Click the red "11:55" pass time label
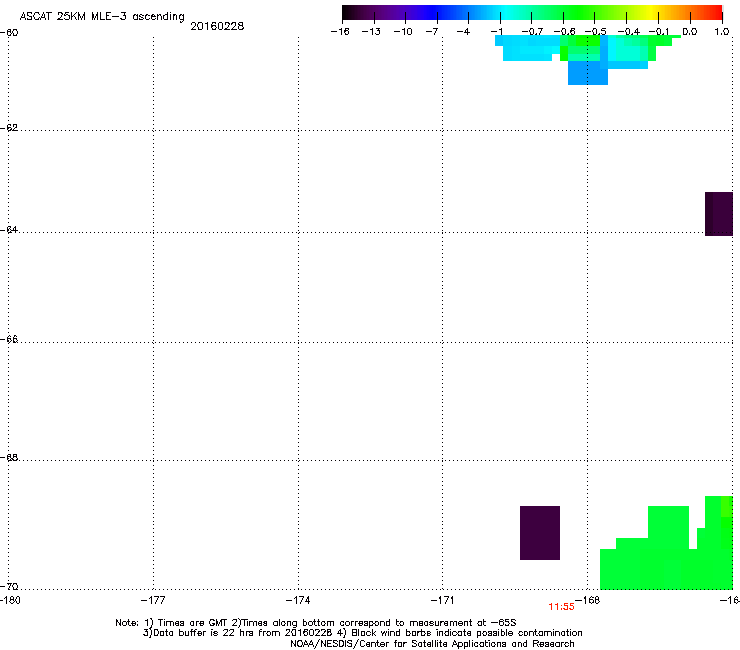740x650 pixels. pyautogui.click(x=561, y=607)
